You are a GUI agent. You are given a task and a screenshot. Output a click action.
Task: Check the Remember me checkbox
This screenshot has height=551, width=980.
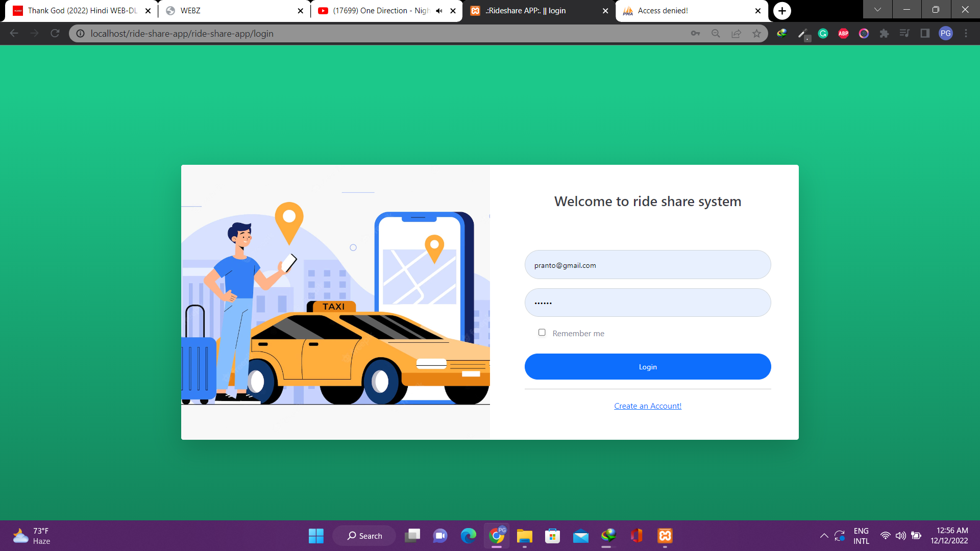click(542, 332)
